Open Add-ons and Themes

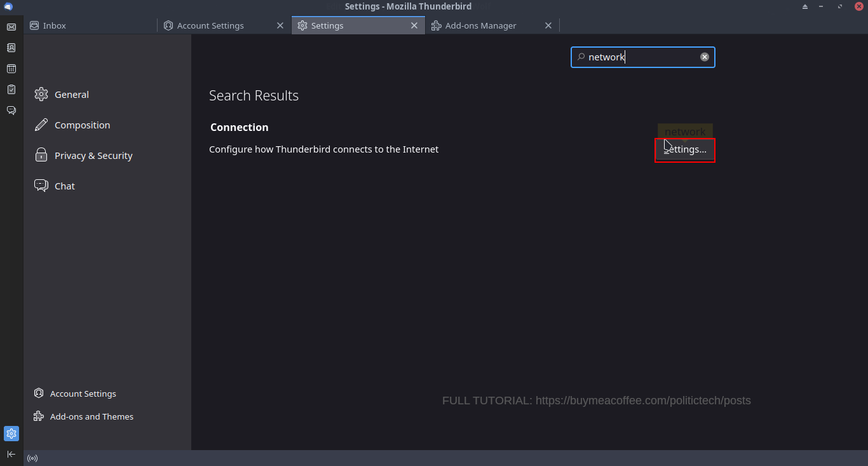(x=84, y=416)
